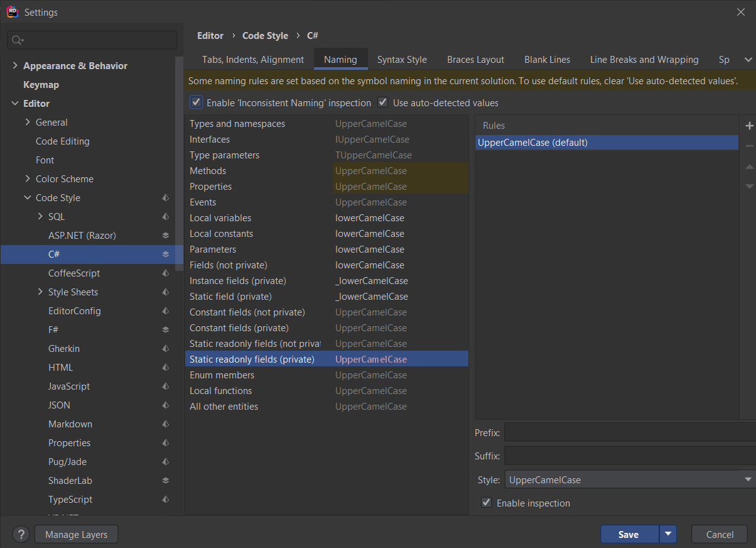Click the Rider logo in title bar
This screenshot has width=756, height=548.
(13, 12)
